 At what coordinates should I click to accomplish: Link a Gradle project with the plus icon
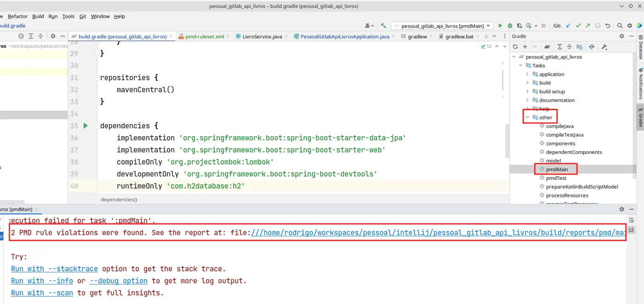point(525,46)
